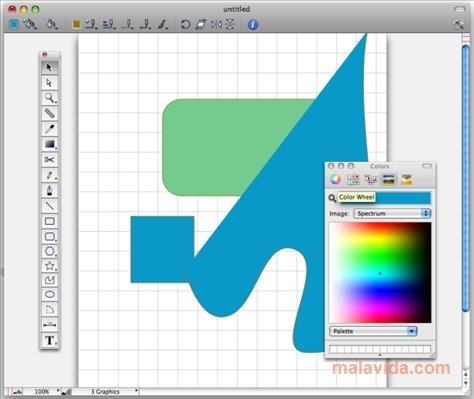
Task: Select the Text tool
Action: 50,340
